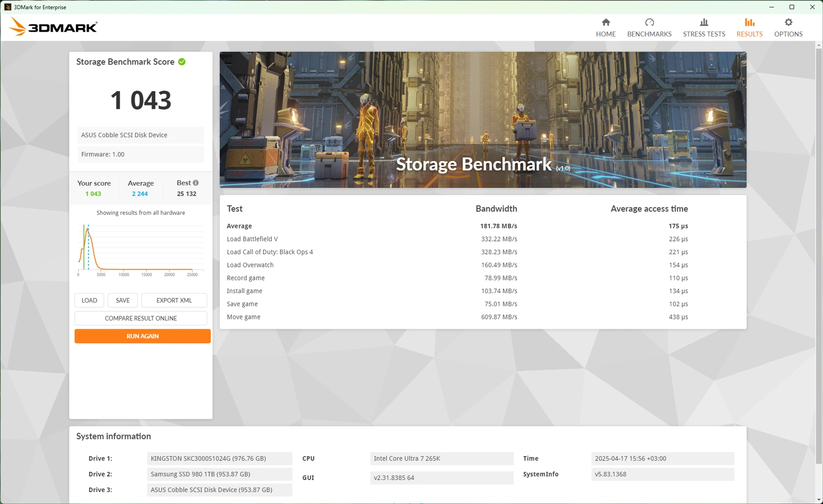Click the RUN AGAIN button
This screenshot has width=823, height=504.
point(142,336)
